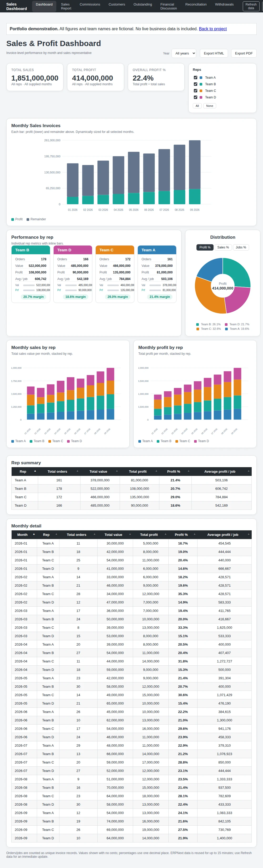The height and width of the screenshot is (868, 263).
Task: Click the magenta Team D swatch in Reps
Action: (x=201, y=97)
